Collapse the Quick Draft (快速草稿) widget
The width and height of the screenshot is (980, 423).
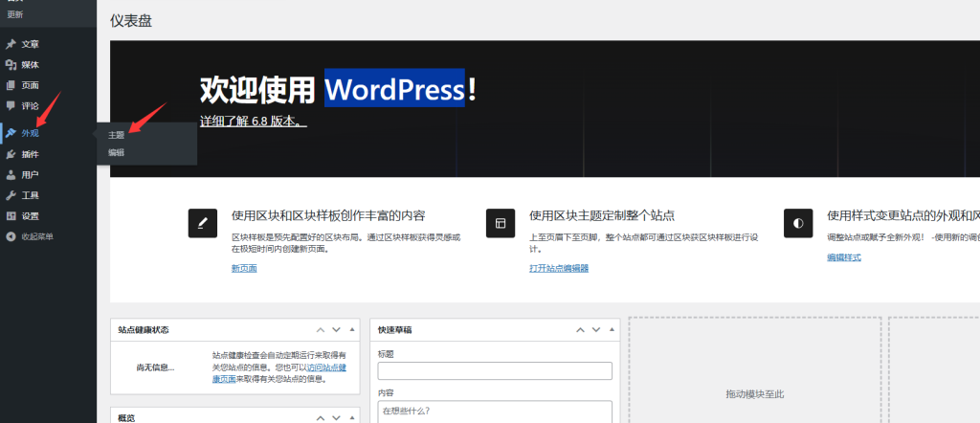(612, 329)
